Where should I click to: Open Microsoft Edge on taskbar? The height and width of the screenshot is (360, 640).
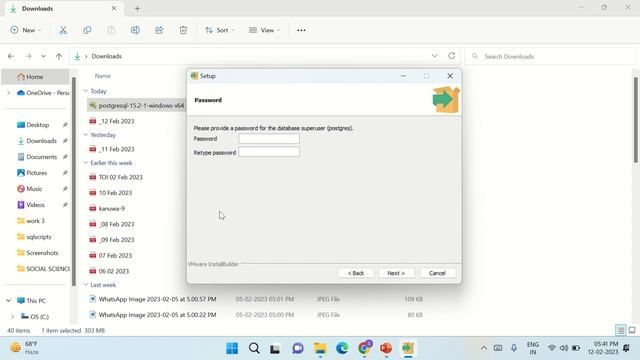pyautogui.click(x=342, y=348)
